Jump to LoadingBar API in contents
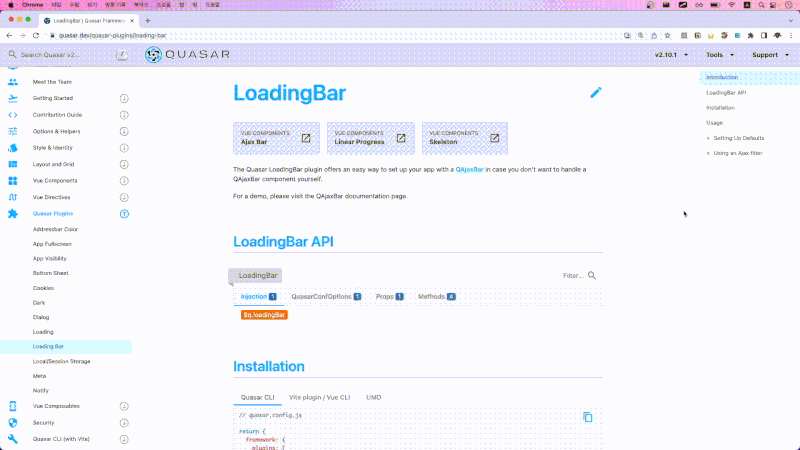 [726, 92]
